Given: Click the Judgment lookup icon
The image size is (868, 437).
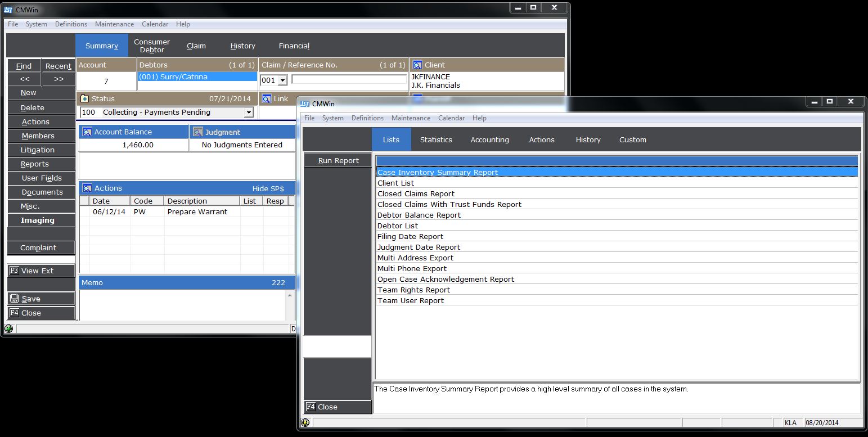Looking at the screenshot, I should (x=197, y=132).
